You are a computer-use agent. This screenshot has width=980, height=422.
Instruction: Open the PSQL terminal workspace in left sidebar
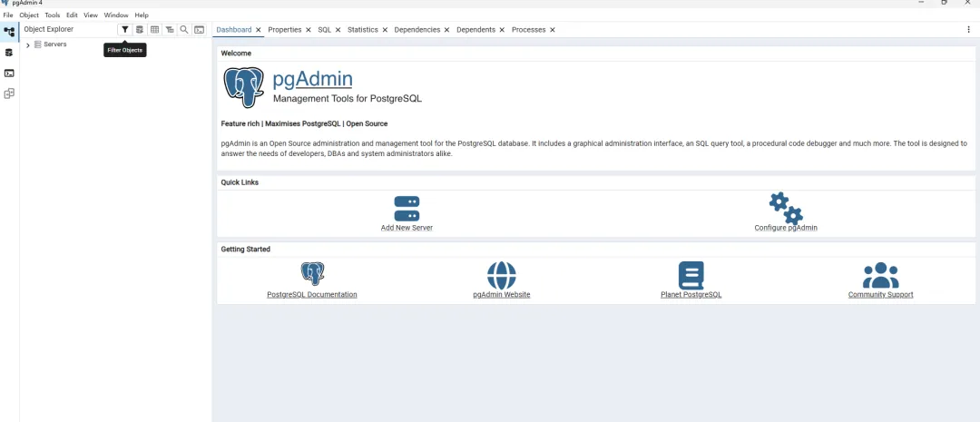9,74
